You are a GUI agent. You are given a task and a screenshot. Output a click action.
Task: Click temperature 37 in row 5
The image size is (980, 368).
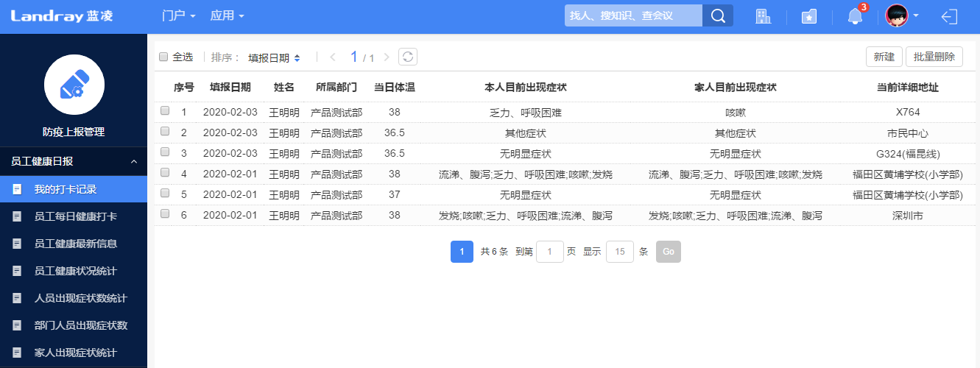coord(395,195)
